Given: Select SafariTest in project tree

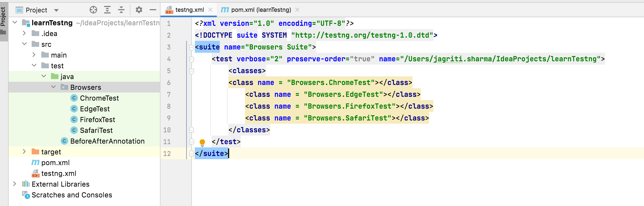Looking at the screenshot, I should tap(96, 130).
